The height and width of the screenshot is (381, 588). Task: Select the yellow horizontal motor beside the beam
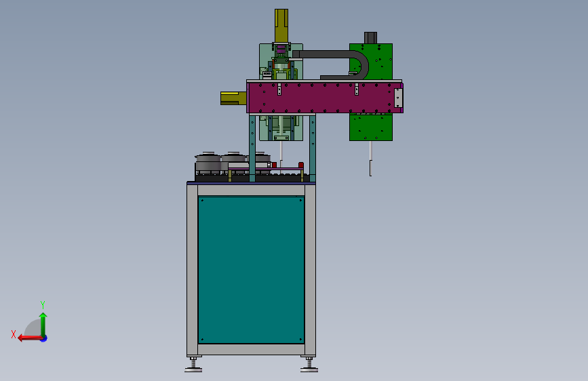click(233, 98)
